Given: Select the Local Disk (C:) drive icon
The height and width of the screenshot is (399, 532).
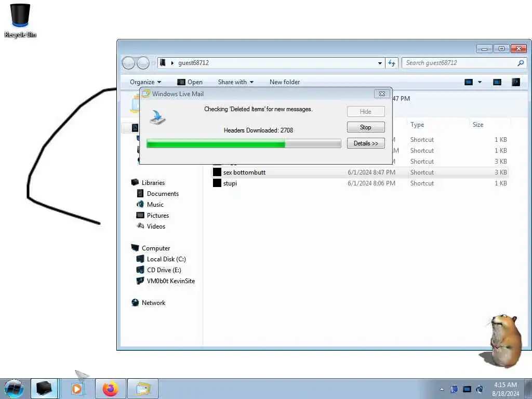Looking at the screenshot, I should point(140,259).
